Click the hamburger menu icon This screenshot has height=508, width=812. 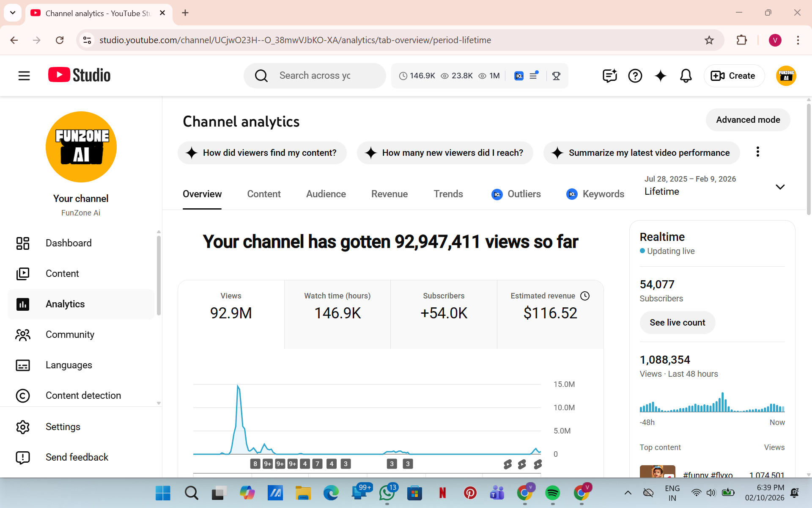(24, 76)
